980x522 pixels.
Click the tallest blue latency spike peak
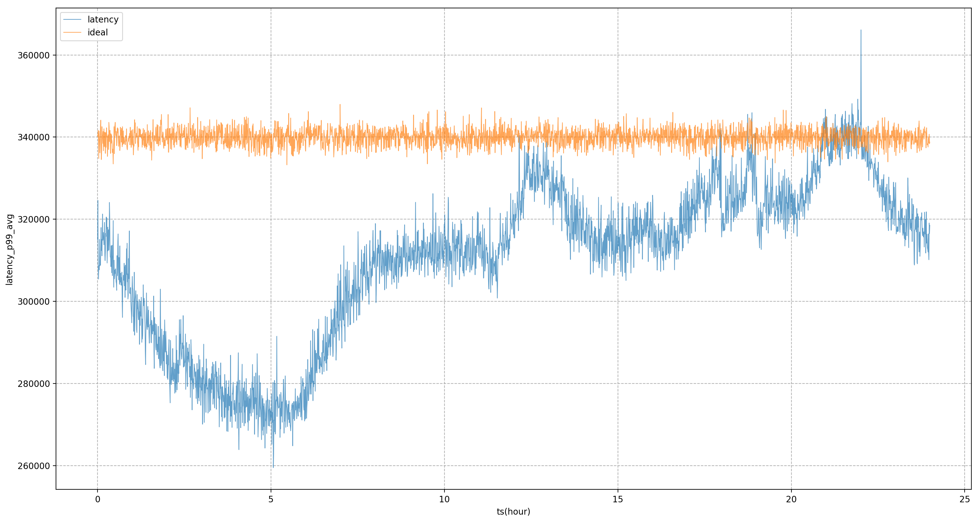pos(861,30)
